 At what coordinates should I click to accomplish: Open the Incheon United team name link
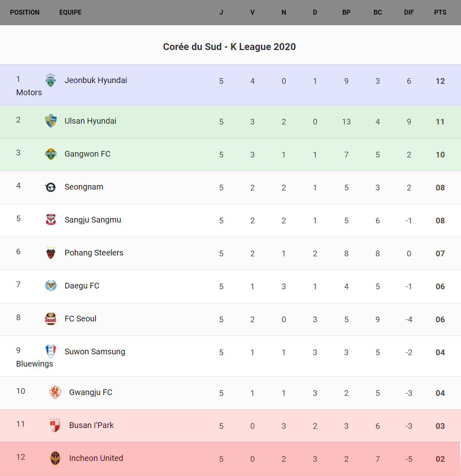(96, 458)
